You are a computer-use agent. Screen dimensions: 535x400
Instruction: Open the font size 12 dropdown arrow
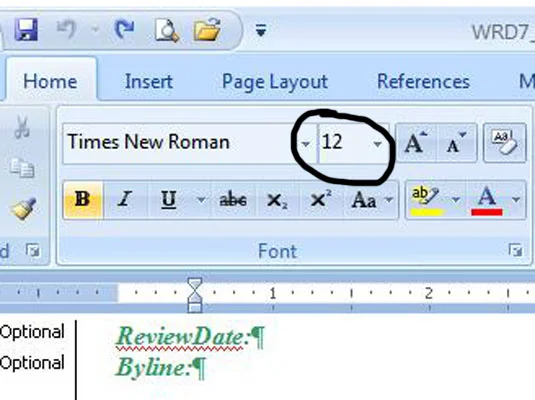click(377, 144)
